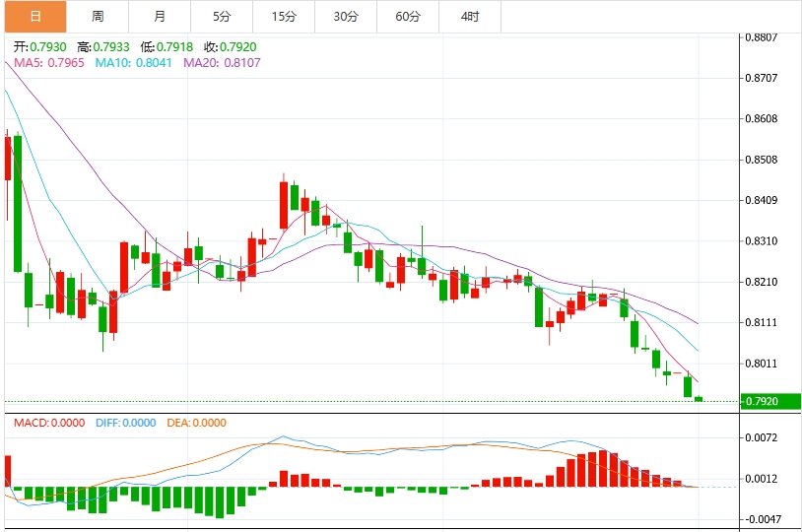Click the 0.8210 price axis label
Image resolution: width=802 pixels, height=532 pixels.
(x=761, y=282)
